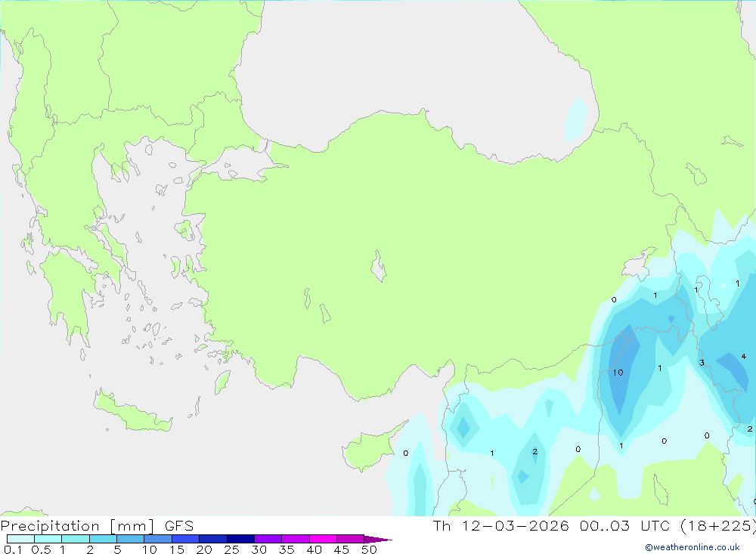Click the '(18+225)' forecast run text

(718, 525)
